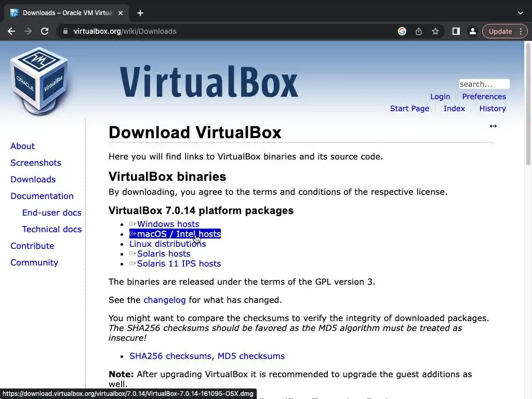532x399 pixels.
Task: Open End-user docs in the sidebar
Action: pyautogui.click(x=51, y=212)
